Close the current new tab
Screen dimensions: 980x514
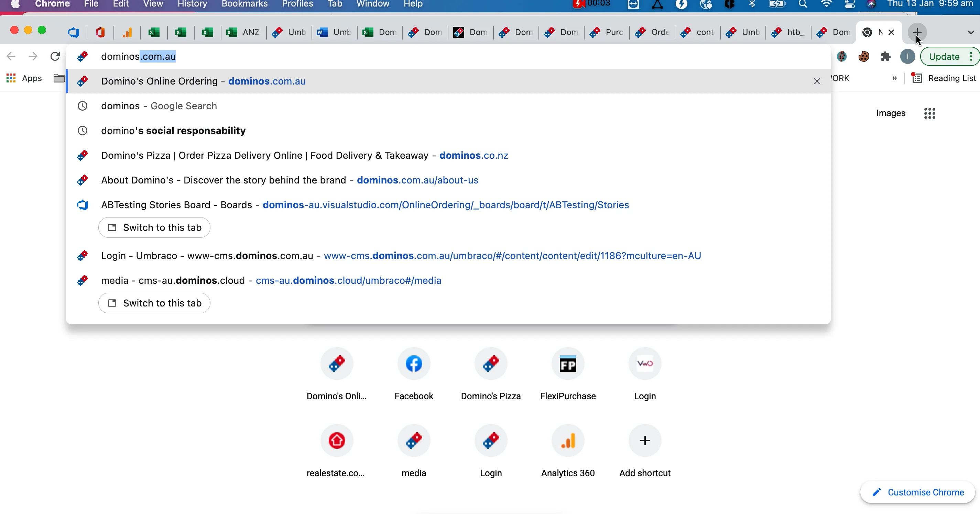coord(891,32)
